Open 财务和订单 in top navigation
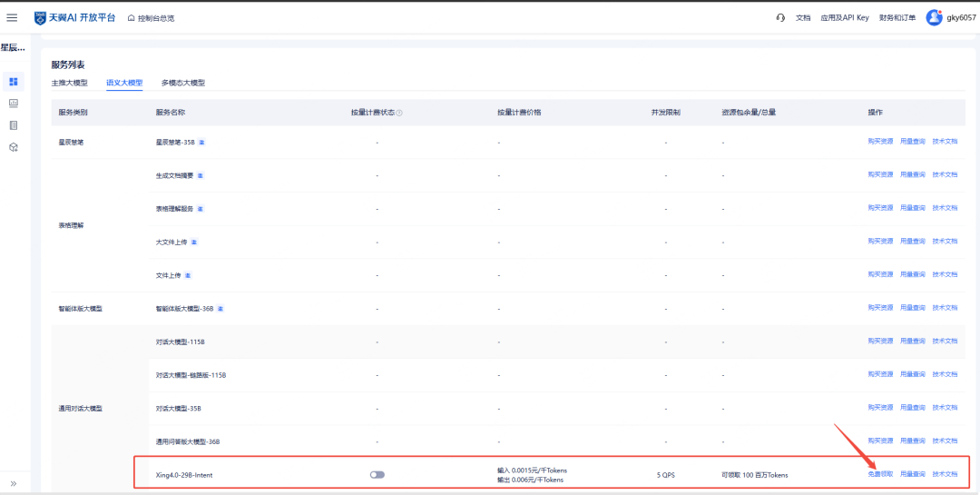The width and height of the screenshot is (980, 495). coord(897,18)
